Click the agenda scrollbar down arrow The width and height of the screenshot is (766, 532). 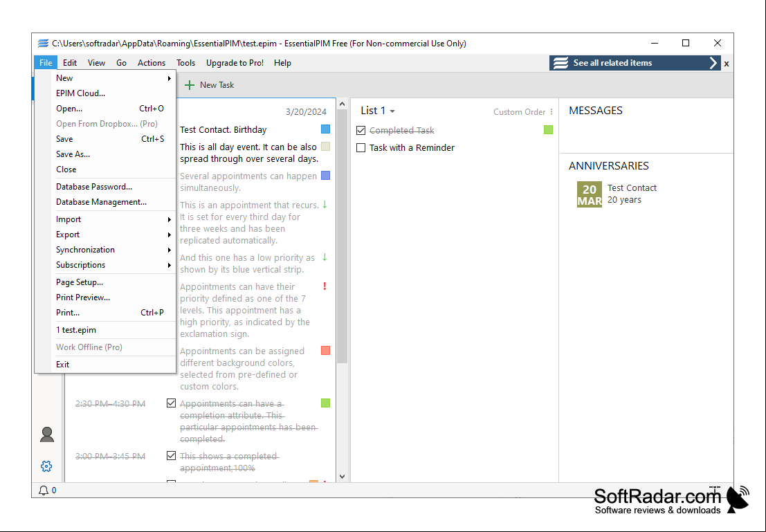click(342, 477)
